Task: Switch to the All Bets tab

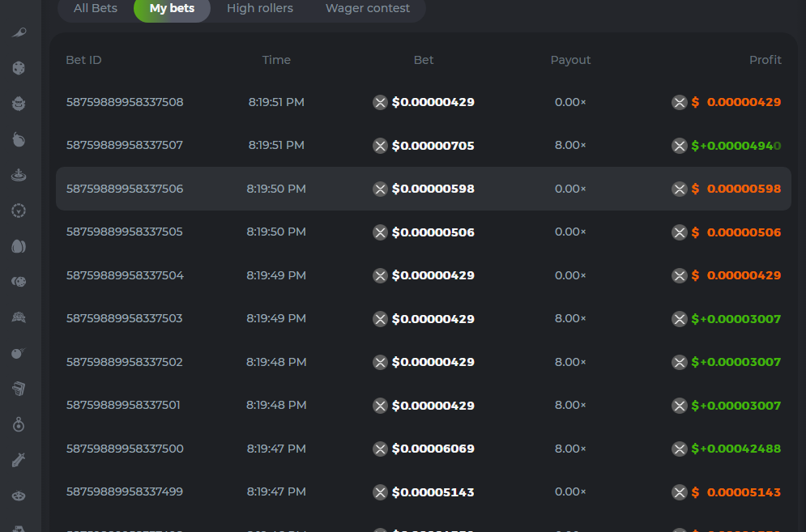Action: click(x=96, y=8)
